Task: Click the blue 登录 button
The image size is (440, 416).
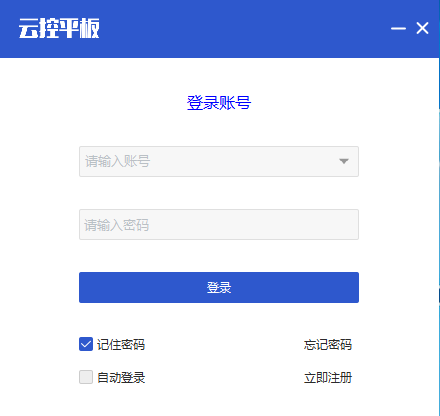Action: (219, 287)
